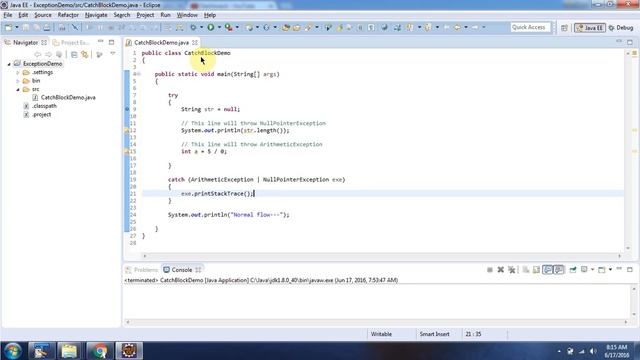
Task: Click the Clear Console icon
Action: point(526,269)
